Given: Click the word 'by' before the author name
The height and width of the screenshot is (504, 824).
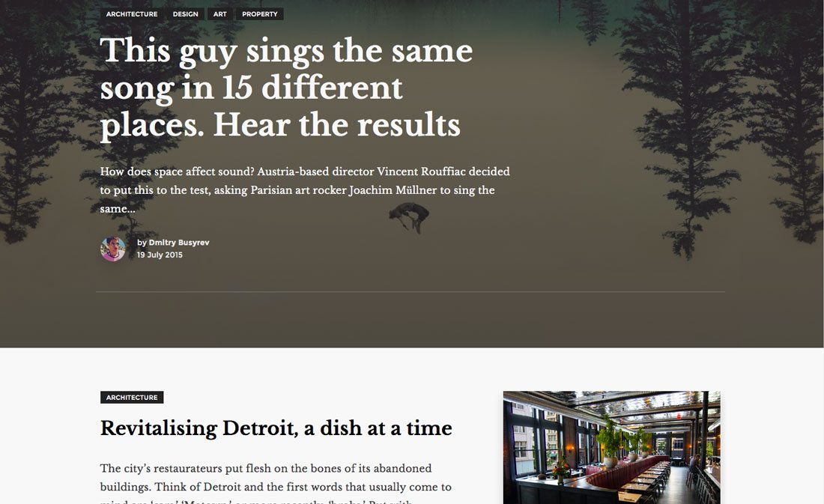Looking at the screenshot, I should pyautogui.click(x=142, y=243).
